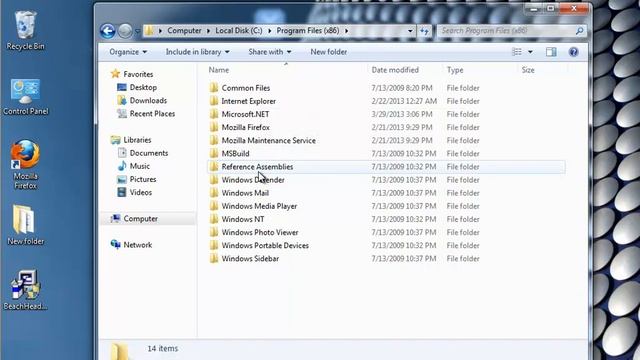Select the Microsoft.NET folder name
This screenshot has width=640, height=360.
click(x=245, y=114)
